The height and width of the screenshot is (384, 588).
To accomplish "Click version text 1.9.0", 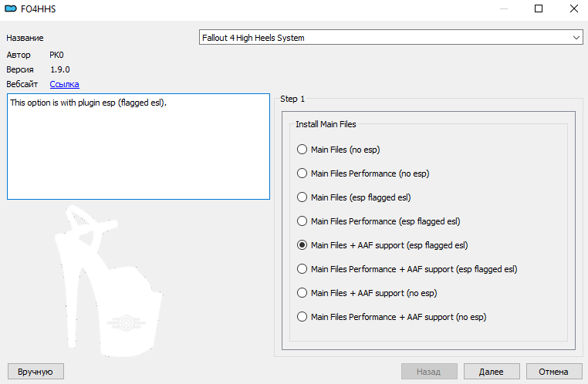I will pos(60,69).
